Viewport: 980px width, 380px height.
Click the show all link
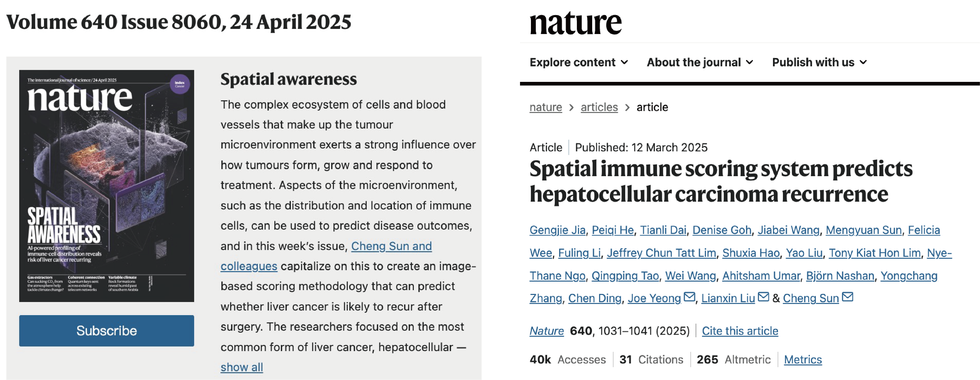(x=242, y=367)
